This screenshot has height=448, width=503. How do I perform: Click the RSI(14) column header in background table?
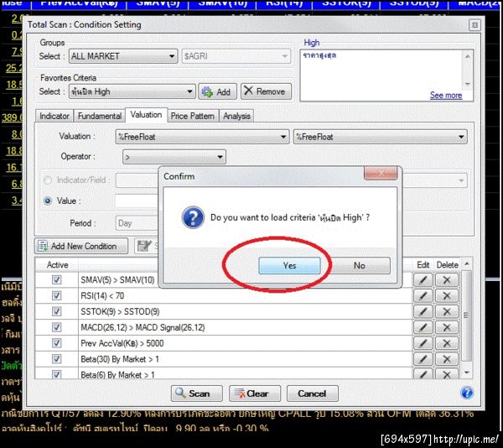pos(284,4)
